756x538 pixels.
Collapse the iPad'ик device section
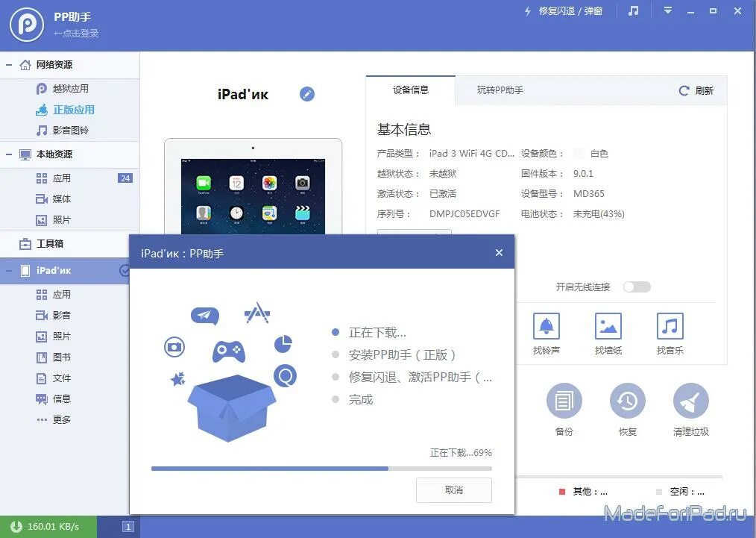(x=9, y=271)
